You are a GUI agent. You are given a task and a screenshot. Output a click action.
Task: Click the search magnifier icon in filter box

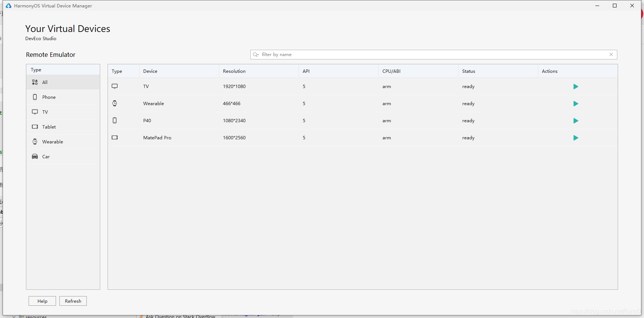[x=256, y=55]
